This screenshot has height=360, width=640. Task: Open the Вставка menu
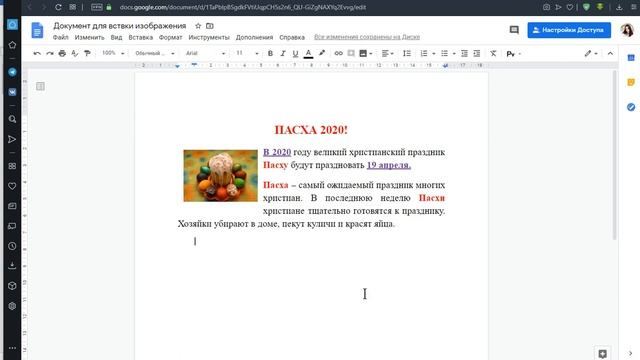[140, 37]
